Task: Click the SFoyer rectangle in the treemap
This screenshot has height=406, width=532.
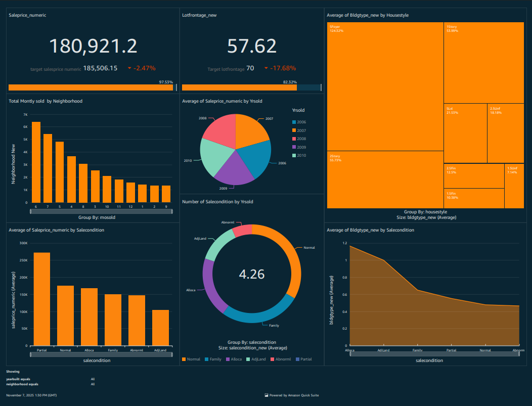Action: (384, 86)
